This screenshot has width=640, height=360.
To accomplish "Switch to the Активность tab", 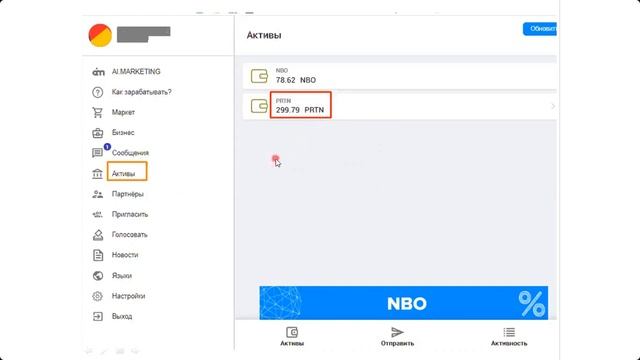I will click(509, 337).
